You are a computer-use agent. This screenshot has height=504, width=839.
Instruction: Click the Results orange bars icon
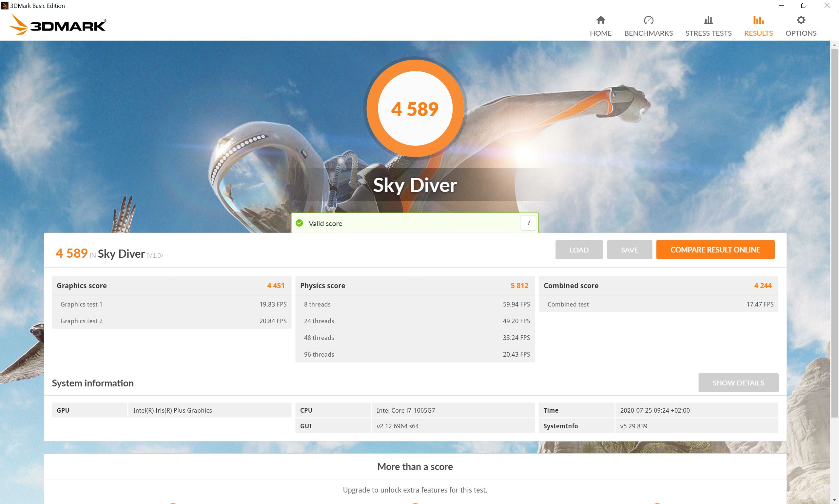(x=758, y=20)
